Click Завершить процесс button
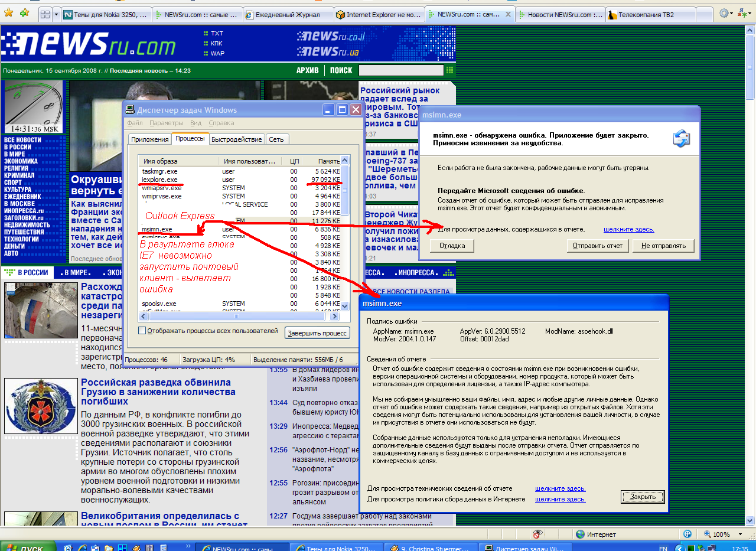The height and width of the screenshot is (551, 756). tap(317, 333)
